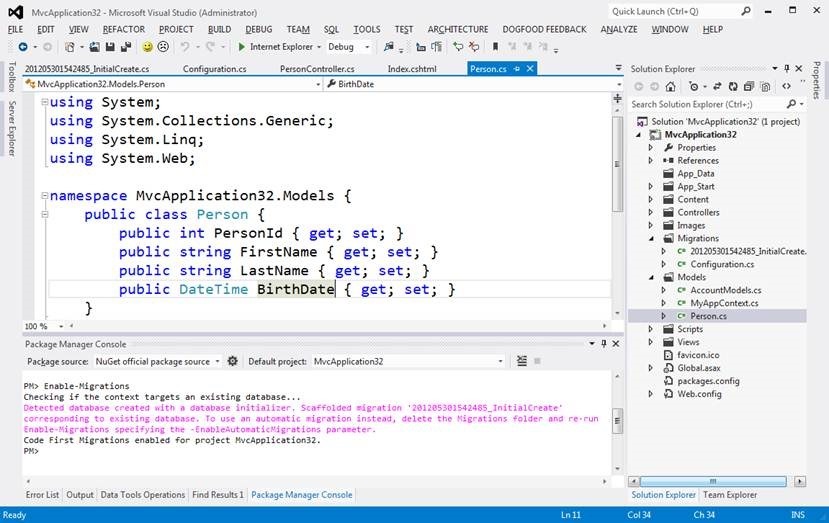Open the Toolbox side panel
Viewport: 829px width, 523px height.
pyautogui.click(x=12, y=77)
